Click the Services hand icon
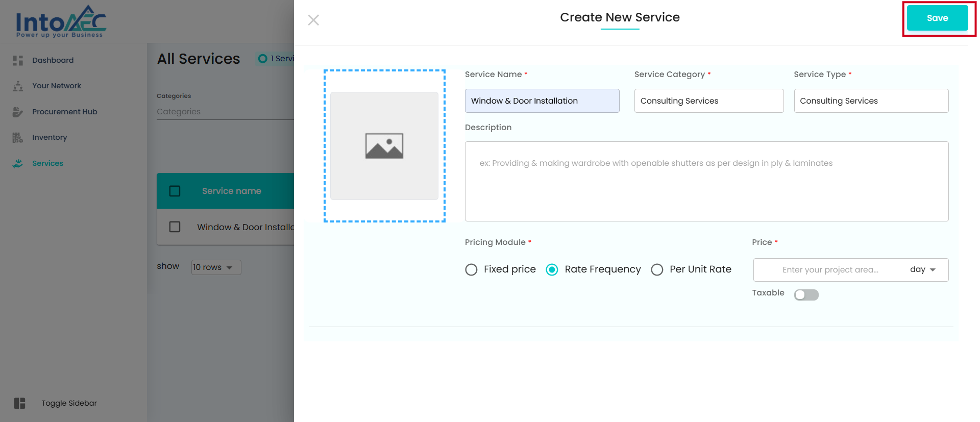 [x=18, y=163]
